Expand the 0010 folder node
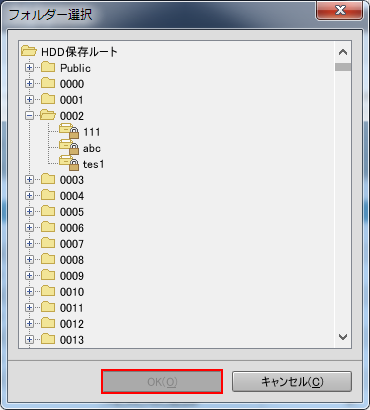Viewport: 370px width, 410px height. [x=29, y=292]
